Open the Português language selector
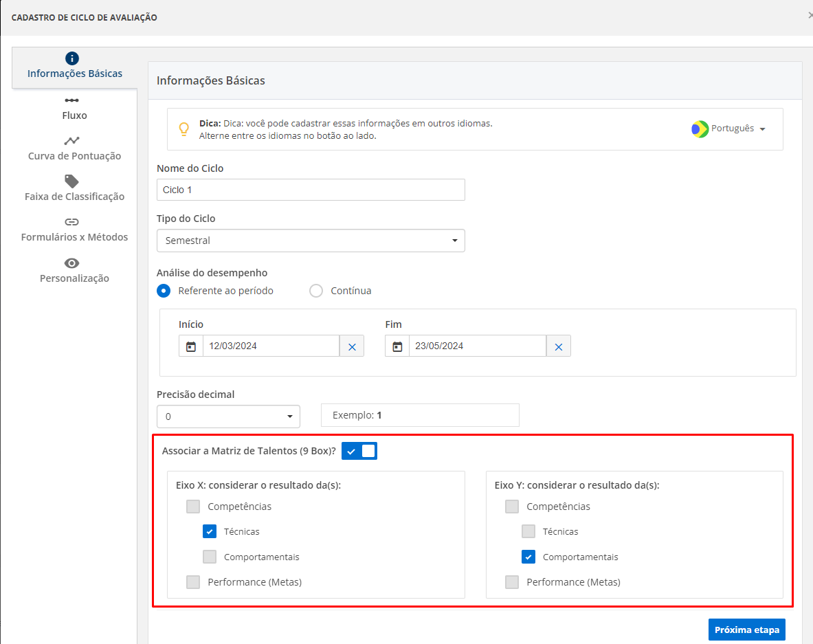Image resolution: width=813 pixels, height=644 pixels. tap(729, 129)
